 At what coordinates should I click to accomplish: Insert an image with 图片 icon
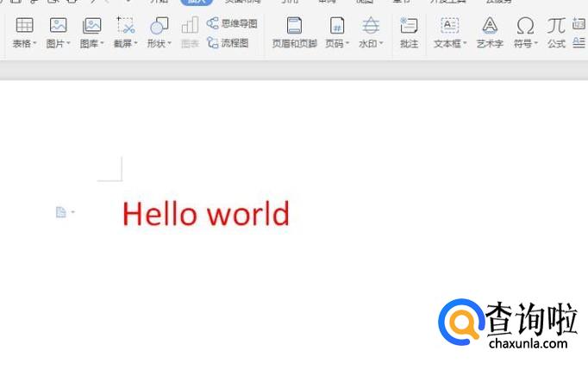[58, 26]
